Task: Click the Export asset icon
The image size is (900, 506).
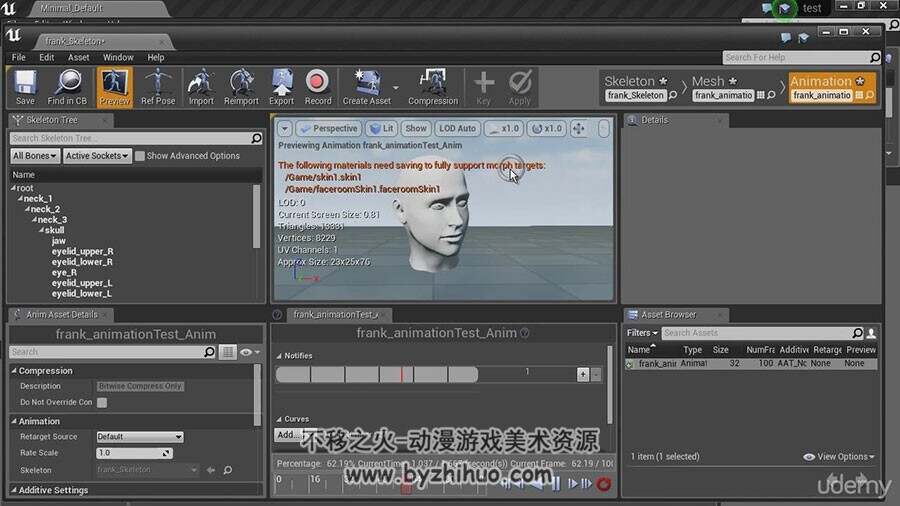Action: 281,87
